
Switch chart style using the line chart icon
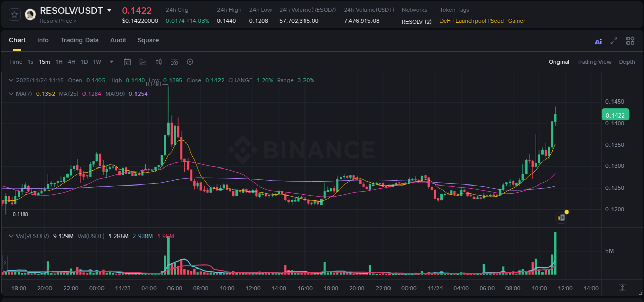click(143, 62)
